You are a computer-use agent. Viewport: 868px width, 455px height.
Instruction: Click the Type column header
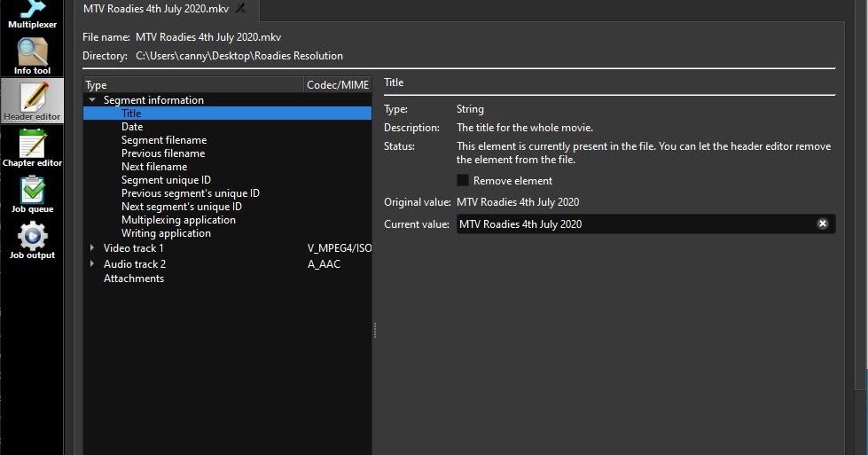(193, 84)
